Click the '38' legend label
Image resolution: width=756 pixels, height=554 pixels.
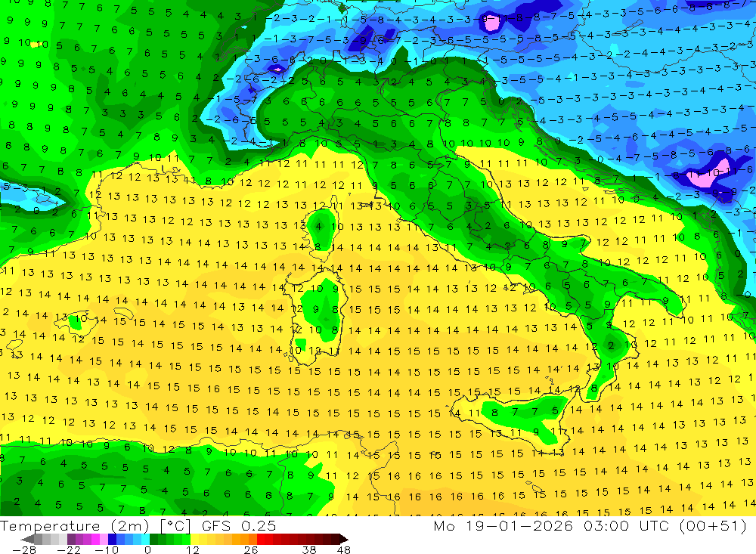(309, 549)
